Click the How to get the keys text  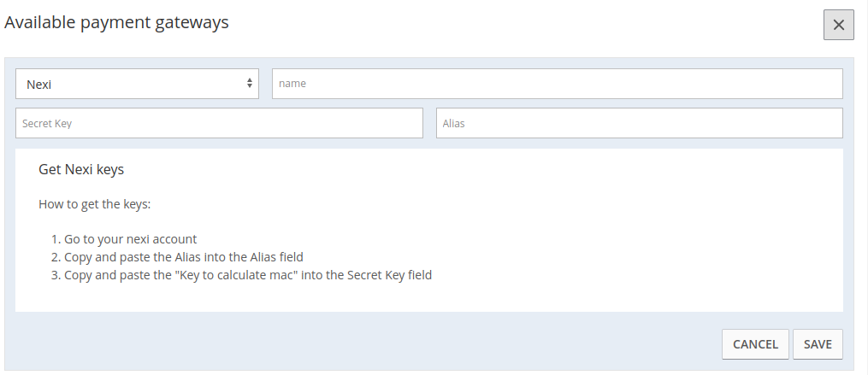(94, 205)
